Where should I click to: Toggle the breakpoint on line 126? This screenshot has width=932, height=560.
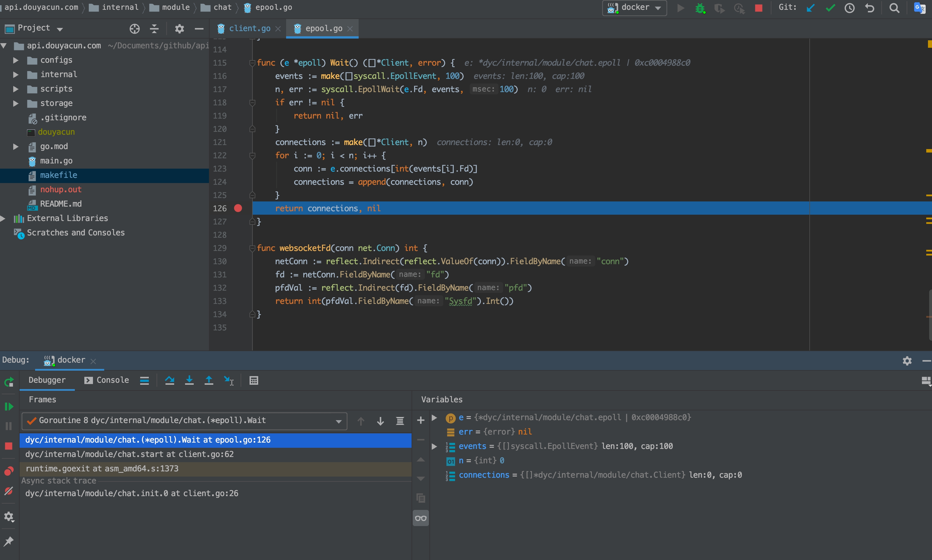coord(238,208)
